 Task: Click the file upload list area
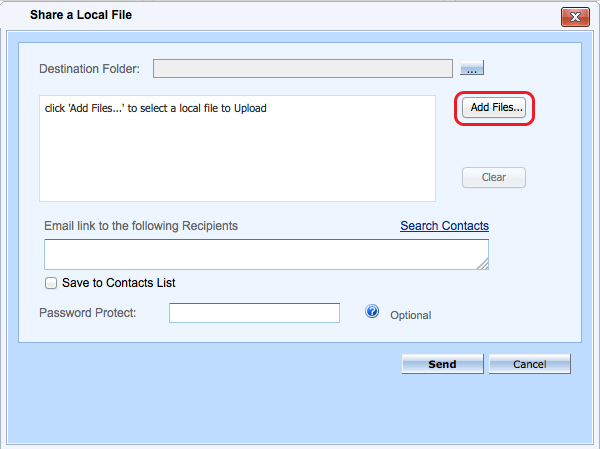(x=237, y=149)
